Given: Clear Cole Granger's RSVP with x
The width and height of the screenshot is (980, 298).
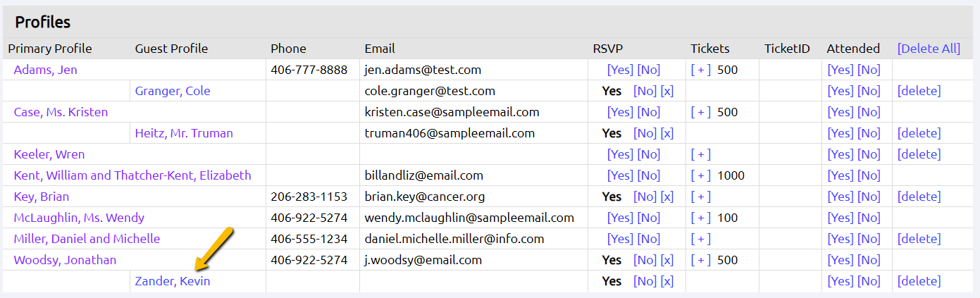Looking at the screenshot, I should [667, 91].
